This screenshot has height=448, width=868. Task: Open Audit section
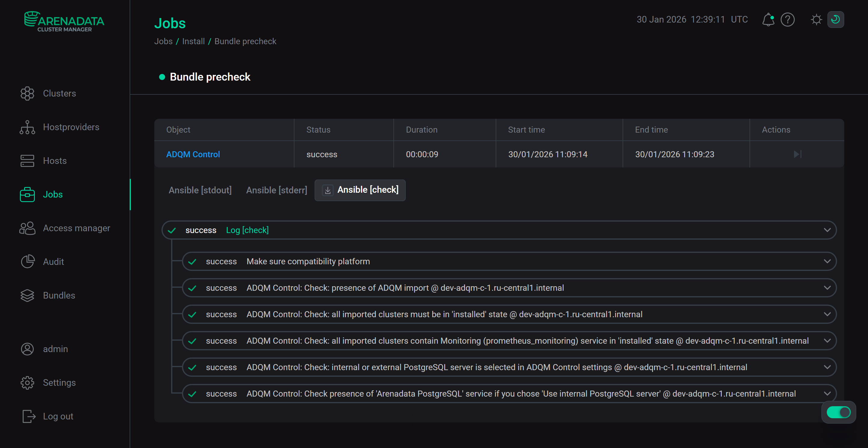53,262
